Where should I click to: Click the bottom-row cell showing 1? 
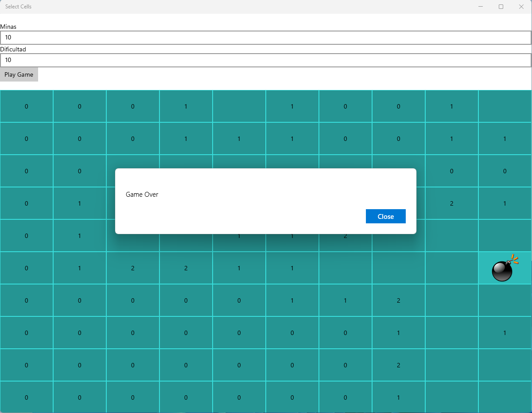(x=399, y=397)
